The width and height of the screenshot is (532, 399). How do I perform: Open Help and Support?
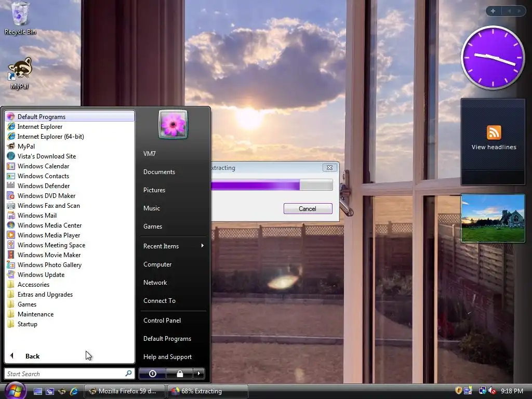[173, 356]
